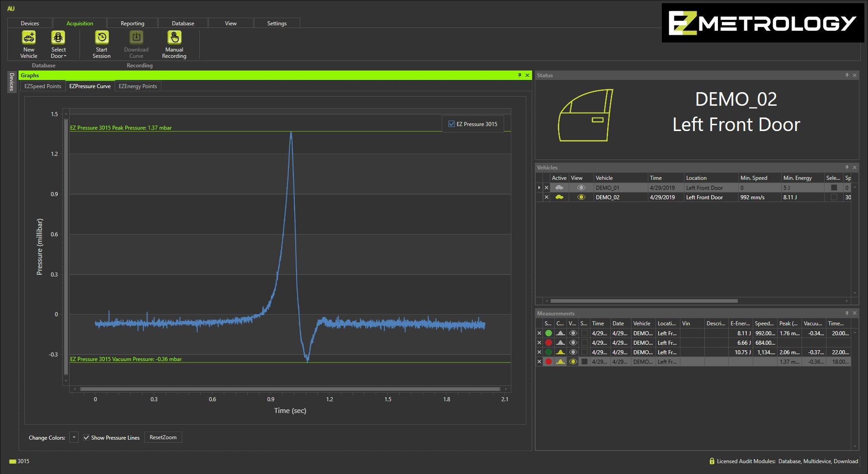Open the Select Door dropdown

58,45
